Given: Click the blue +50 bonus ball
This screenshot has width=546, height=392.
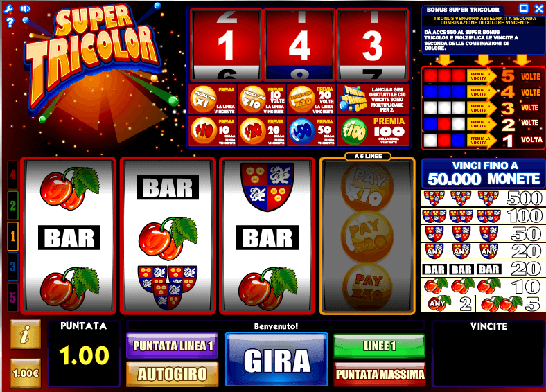Looking at the screenshot, I should [x=301, y=132].
